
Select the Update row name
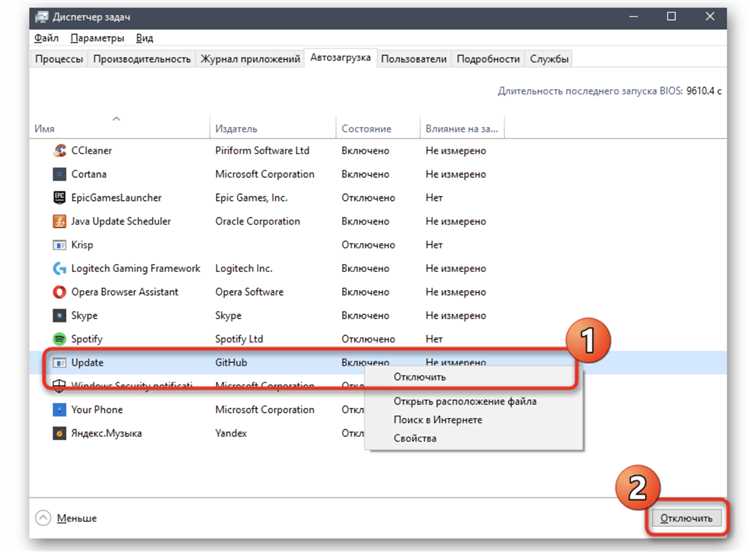[x=87, y=363]
